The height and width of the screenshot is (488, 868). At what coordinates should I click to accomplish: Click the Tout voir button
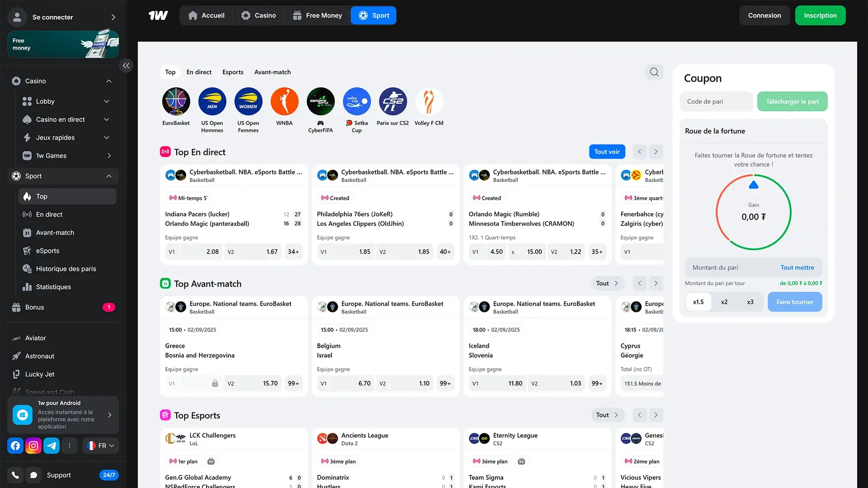tap(607, 152)
